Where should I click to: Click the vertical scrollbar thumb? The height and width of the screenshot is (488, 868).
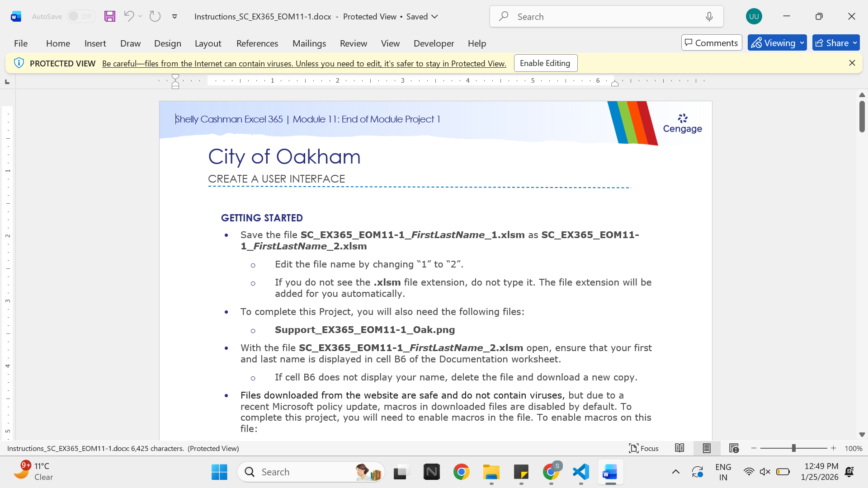(862, 117)
